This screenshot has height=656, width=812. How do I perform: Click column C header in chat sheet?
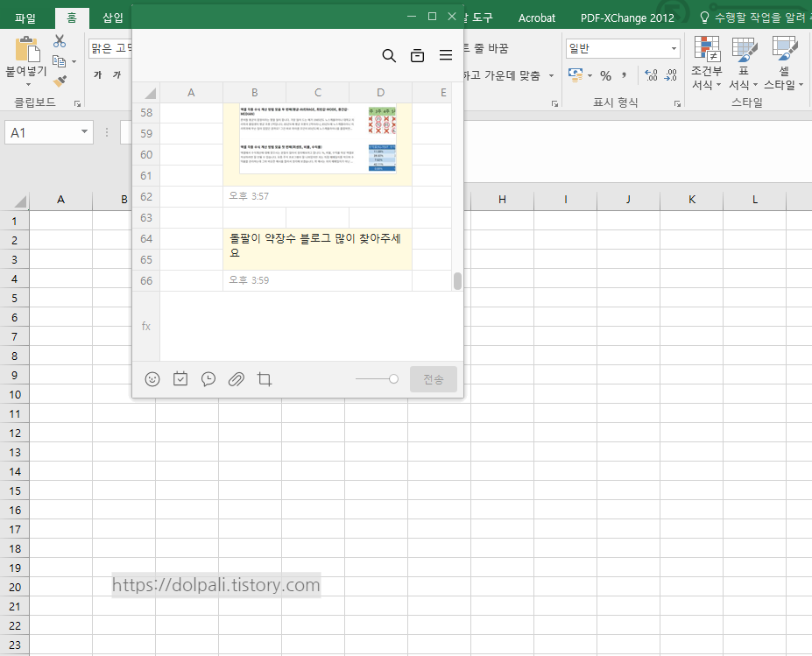[x=317, y=93]
